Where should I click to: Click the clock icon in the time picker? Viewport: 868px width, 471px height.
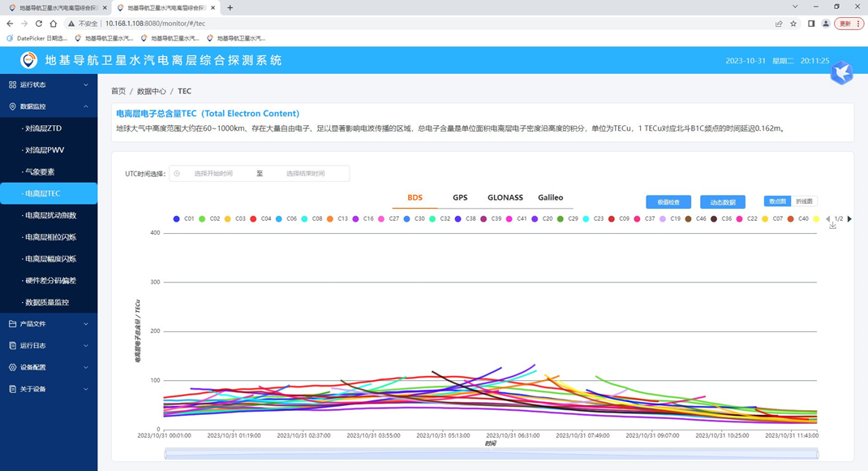click(177, 174)
